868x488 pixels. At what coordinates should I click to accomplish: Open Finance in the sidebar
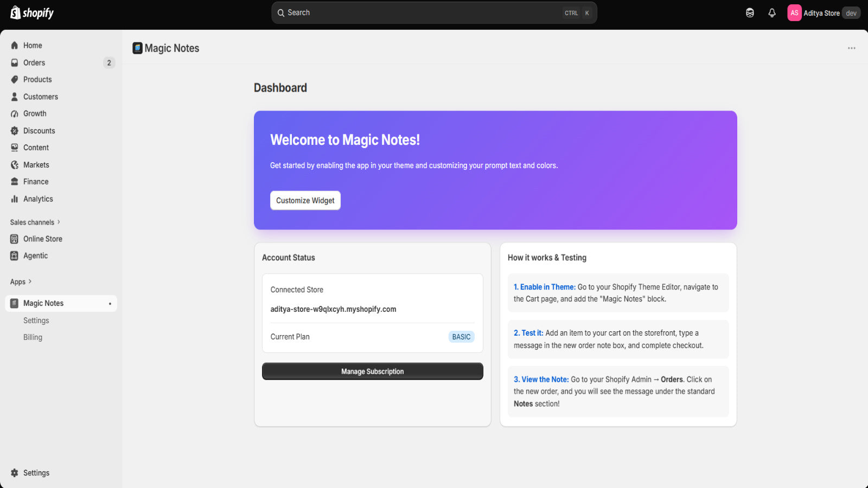tap(61, 182)
